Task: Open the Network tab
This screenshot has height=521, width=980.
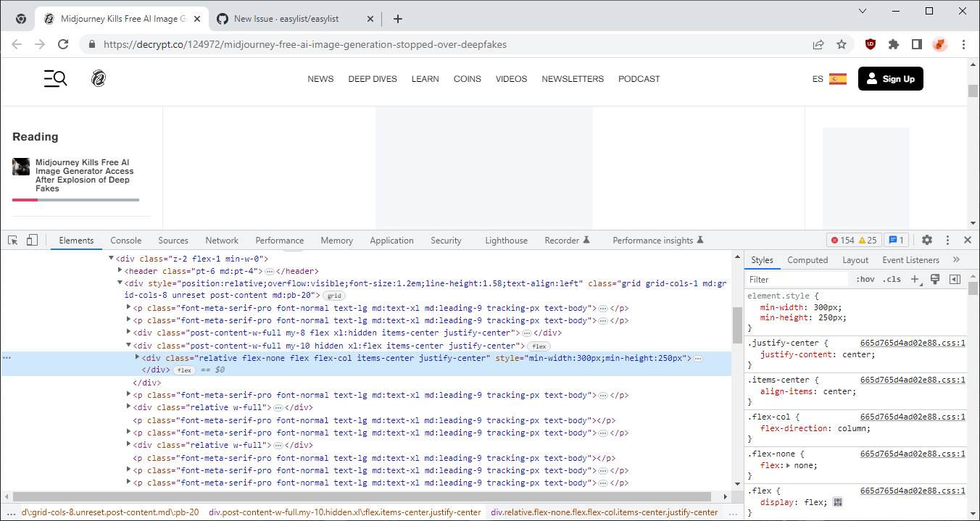Action: 222,241
